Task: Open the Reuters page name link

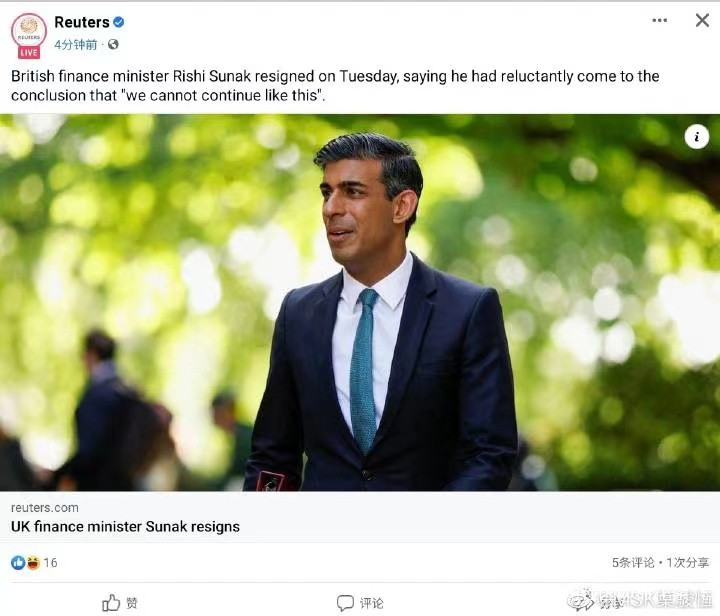Action: [x=81, y=22]
